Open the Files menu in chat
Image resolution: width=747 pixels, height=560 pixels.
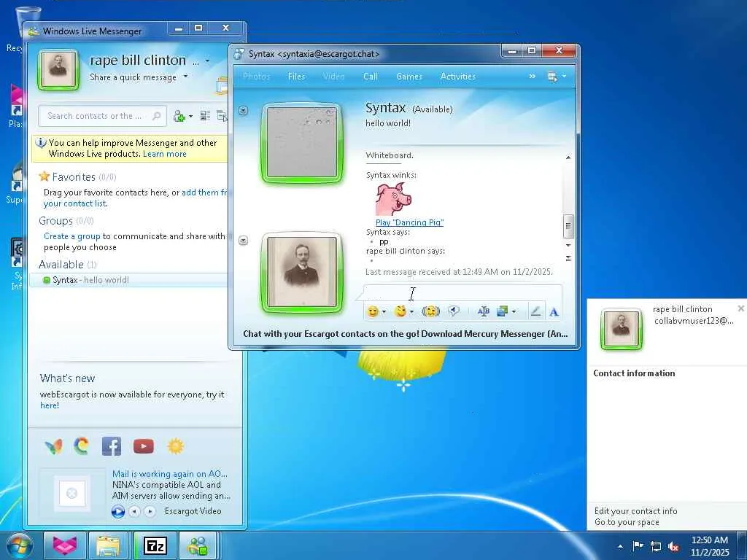(296, 76)
